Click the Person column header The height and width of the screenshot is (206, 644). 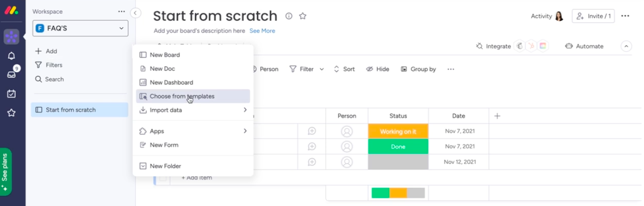pyautogui.click(x=347, y=116)
